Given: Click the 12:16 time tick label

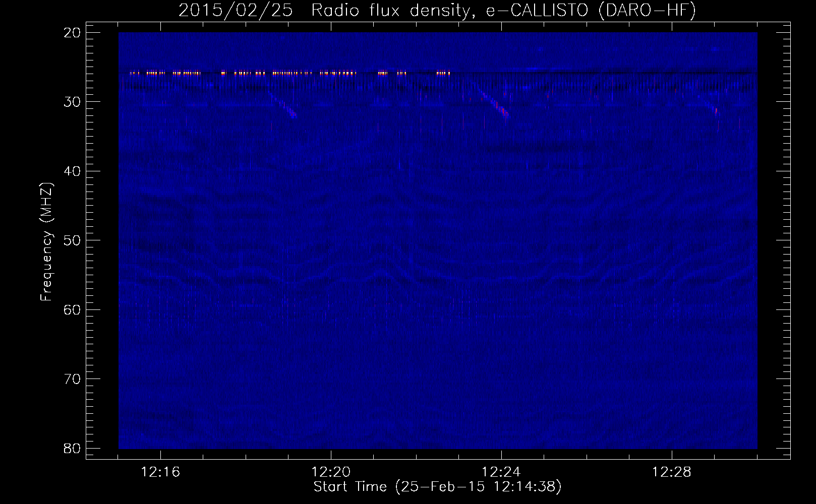Looking at the screenshot, I should pos(161,472).
